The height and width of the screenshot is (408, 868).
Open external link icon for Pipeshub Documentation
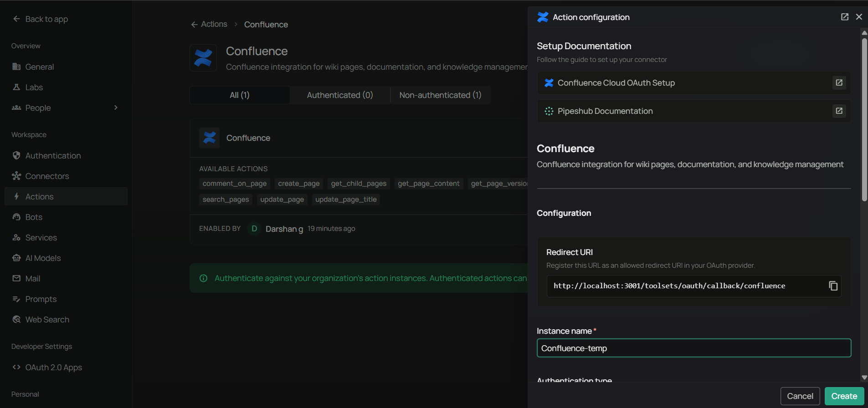(x=839, y=111)
